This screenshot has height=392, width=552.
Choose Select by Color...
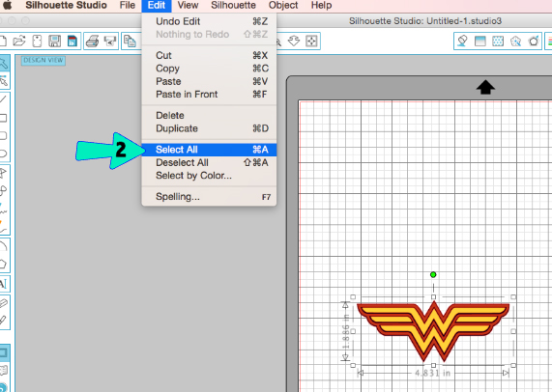click(209, 176)
